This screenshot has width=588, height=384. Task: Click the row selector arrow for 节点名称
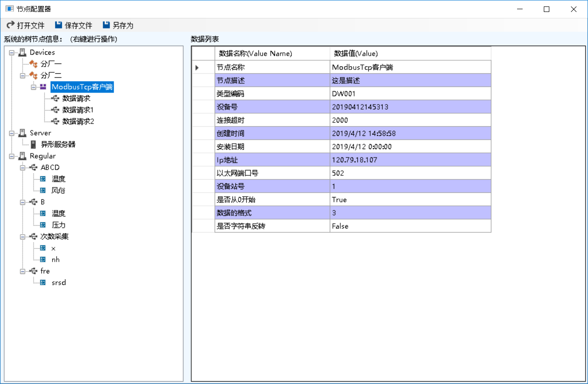[x=197, y=67]
